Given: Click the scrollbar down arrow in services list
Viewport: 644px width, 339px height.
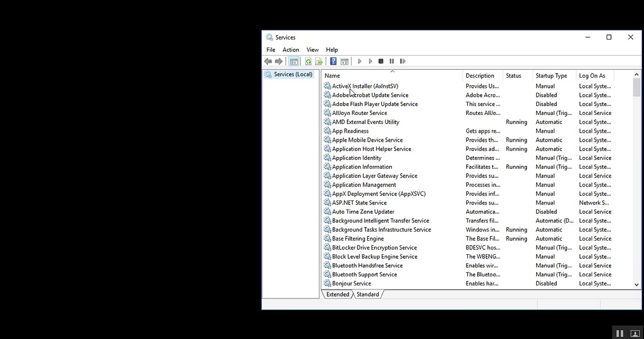Looking at the screenshot, I should pyautogui.click(x=636, y=285).
